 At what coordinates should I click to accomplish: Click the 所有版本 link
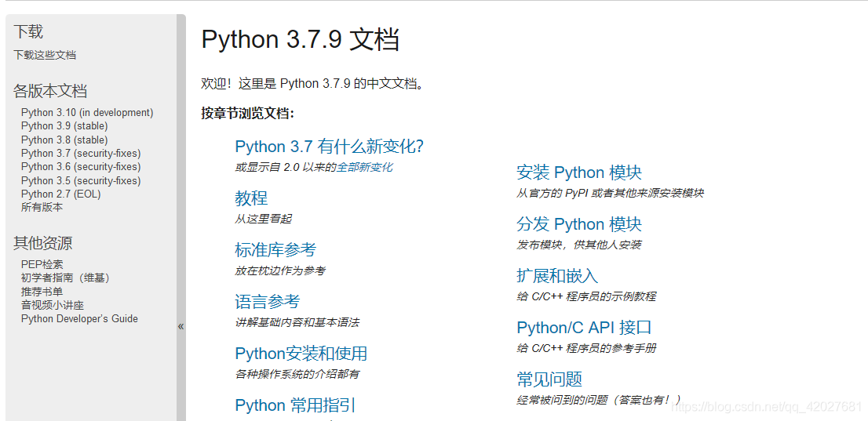(42, 208)
